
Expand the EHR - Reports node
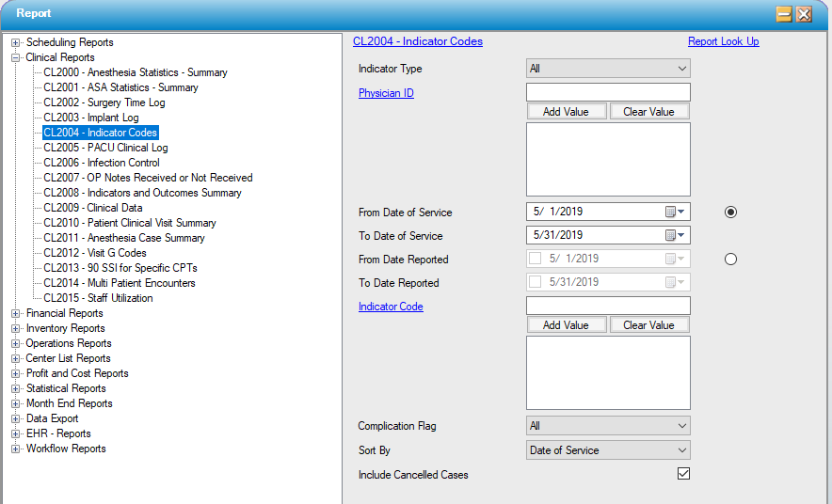pyautogui.click(x=16, y=433)
